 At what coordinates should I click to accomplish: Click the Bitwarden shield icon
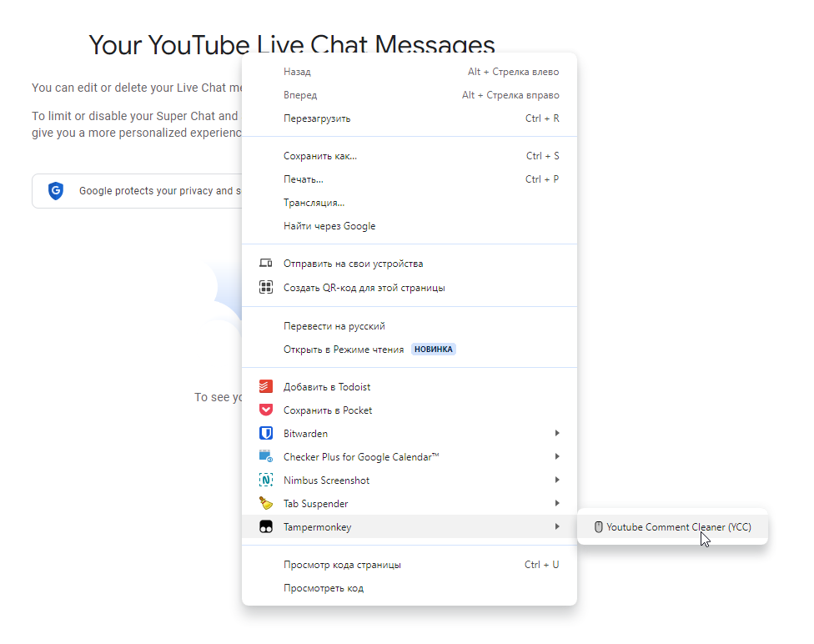(x=266, y=433)
